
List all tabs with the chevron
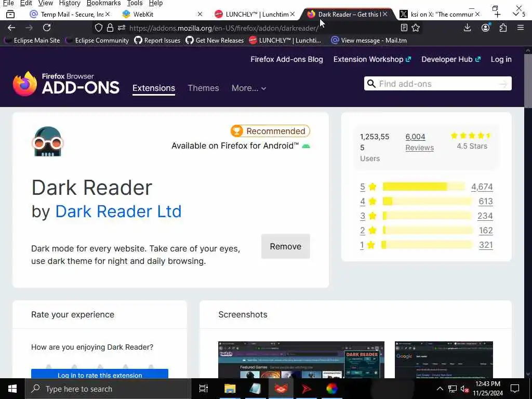click(516, 14)
